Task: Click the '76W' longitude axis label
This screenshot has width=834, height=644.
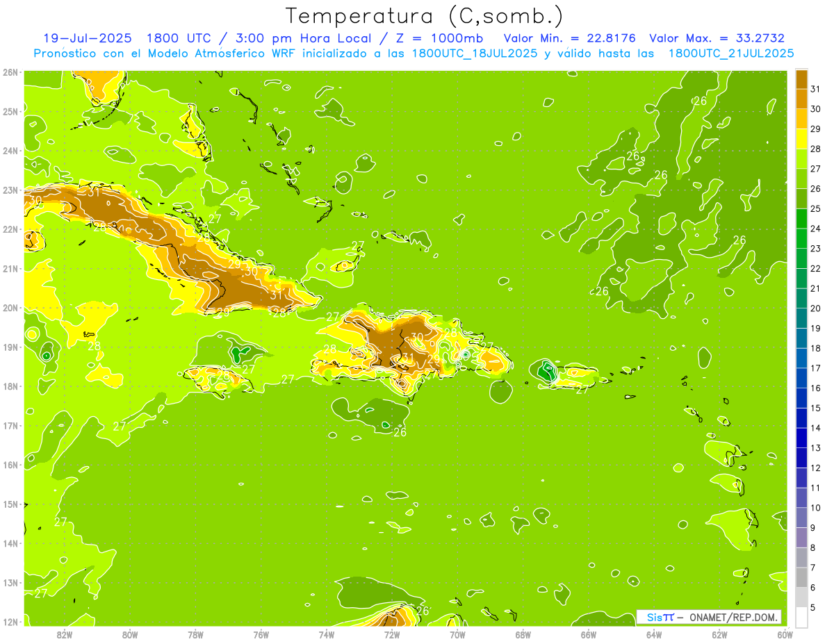Action: [261, 634]
